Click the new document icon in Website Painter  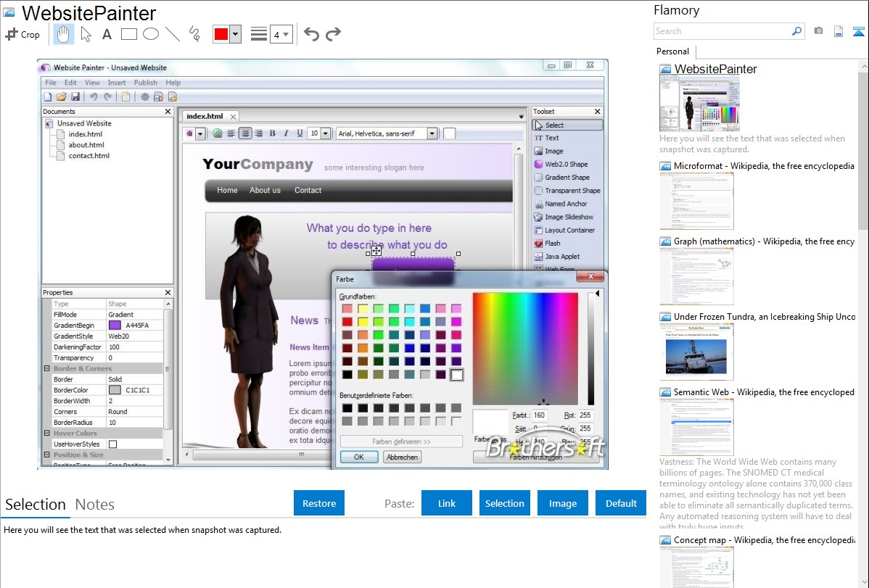click(x=48, y=97)
